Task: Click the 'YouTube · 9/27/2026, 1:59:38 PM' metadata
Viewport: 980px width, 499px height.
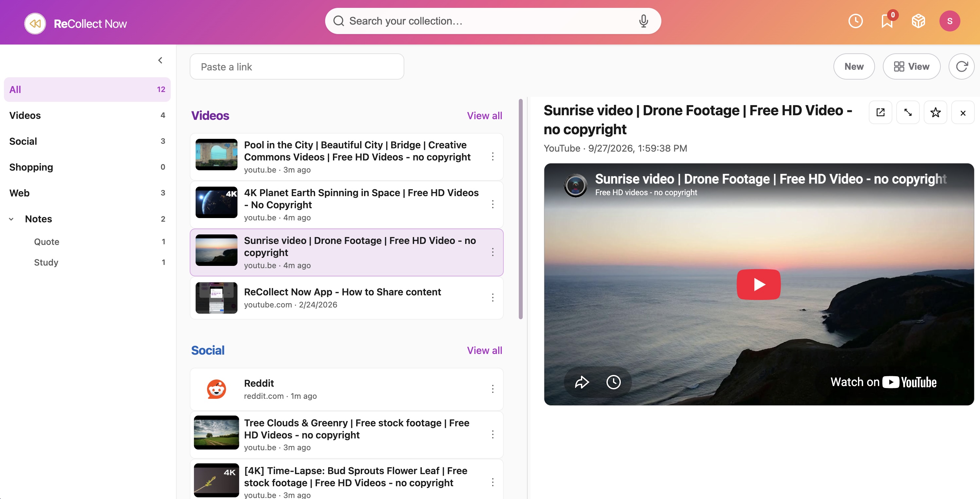Action: pyautogui.click(x=615, y=149)
